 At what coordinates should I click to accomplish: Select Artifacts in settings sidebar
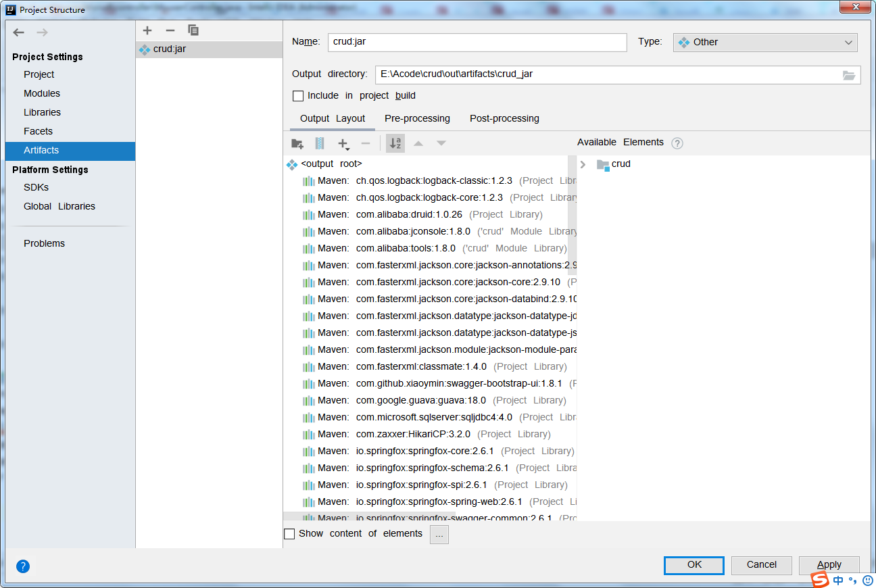pos(70,150)
